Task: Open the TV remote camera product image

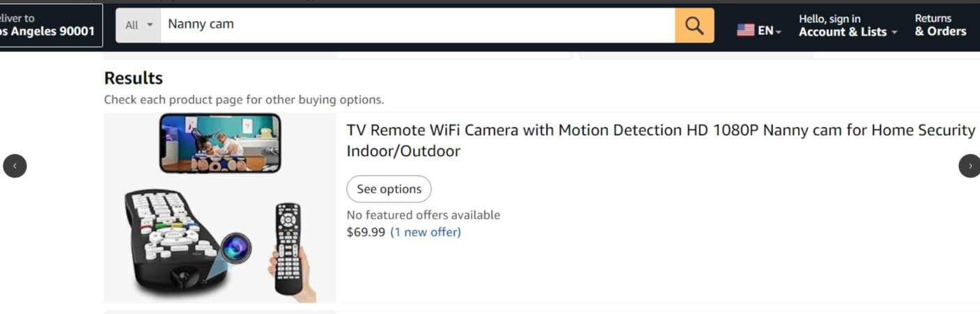Action: (x=220, y=207)
